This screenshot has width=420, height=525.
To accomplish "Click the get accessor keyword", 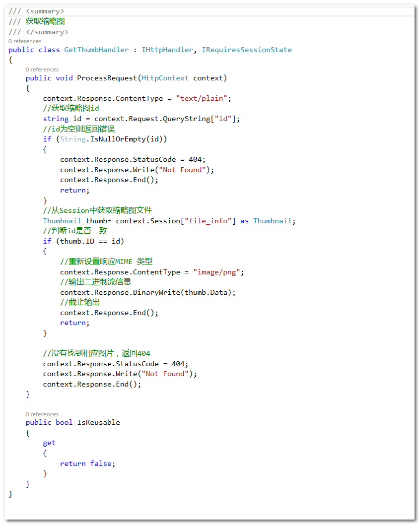I will pyautogui.click(x=49, y=443).
